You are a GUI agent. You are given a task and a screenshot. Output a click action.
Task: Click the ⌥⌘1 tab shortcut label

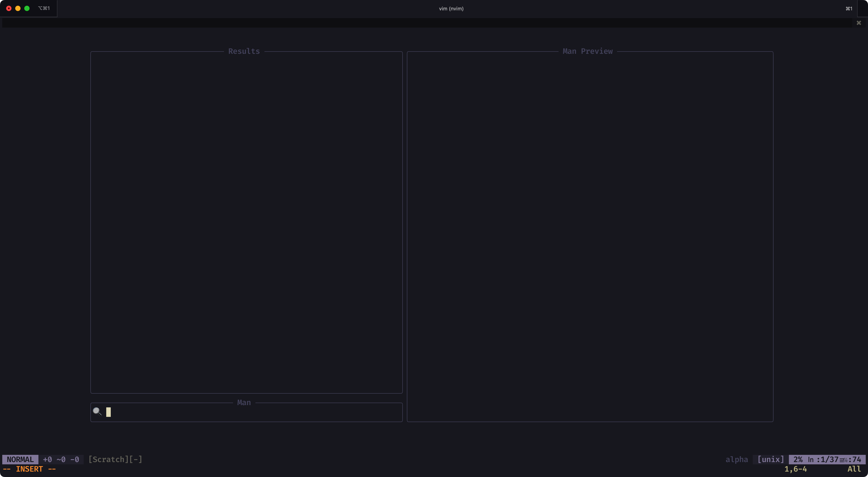click(44, 8)
